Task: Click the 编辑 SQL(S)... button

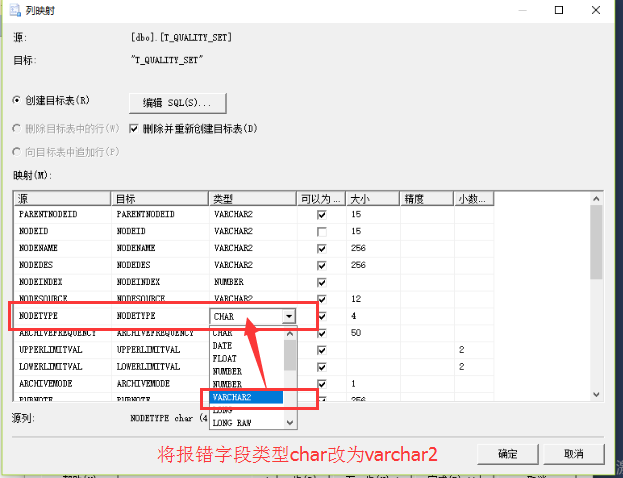Action: point(178,103)
